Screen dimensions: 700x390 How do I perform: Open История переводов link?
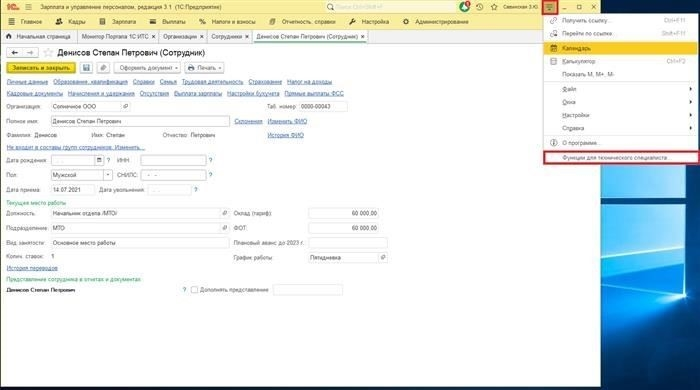(32, 268)
